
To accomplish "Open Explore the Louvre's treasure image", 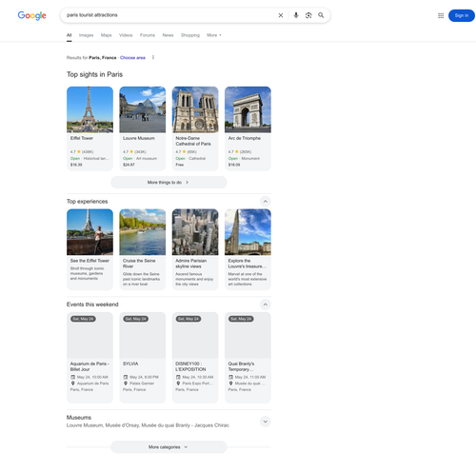I will [x=248, y=232].
